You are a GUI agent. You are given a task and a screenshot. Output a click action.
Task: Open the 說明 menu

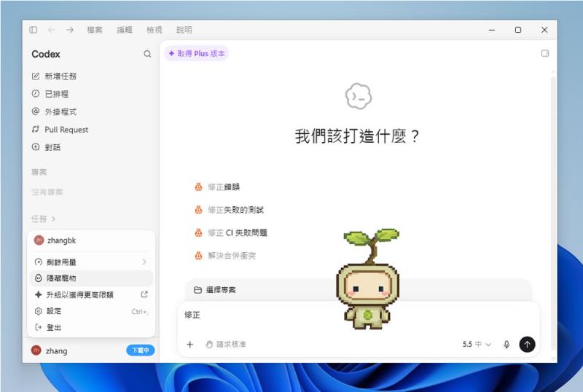pyautogui.click(x=184, y=30)
